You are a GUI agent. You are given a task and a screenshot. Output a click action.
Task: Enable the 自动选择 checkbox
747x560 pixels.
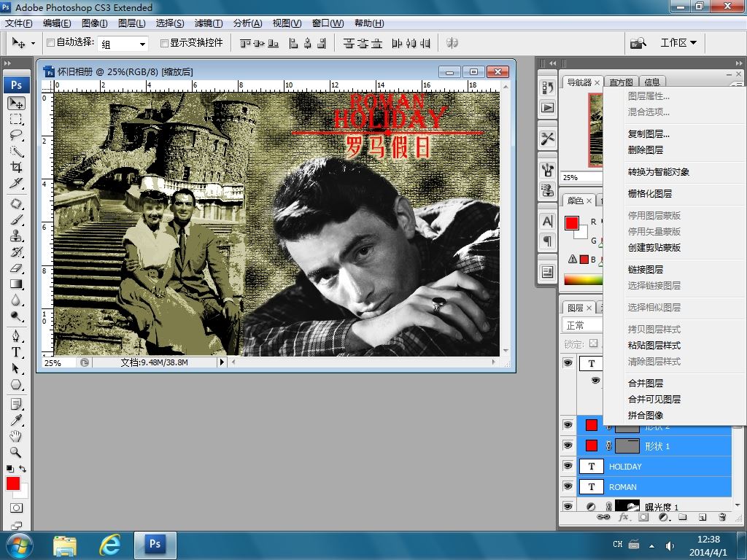tap(50, 43)
